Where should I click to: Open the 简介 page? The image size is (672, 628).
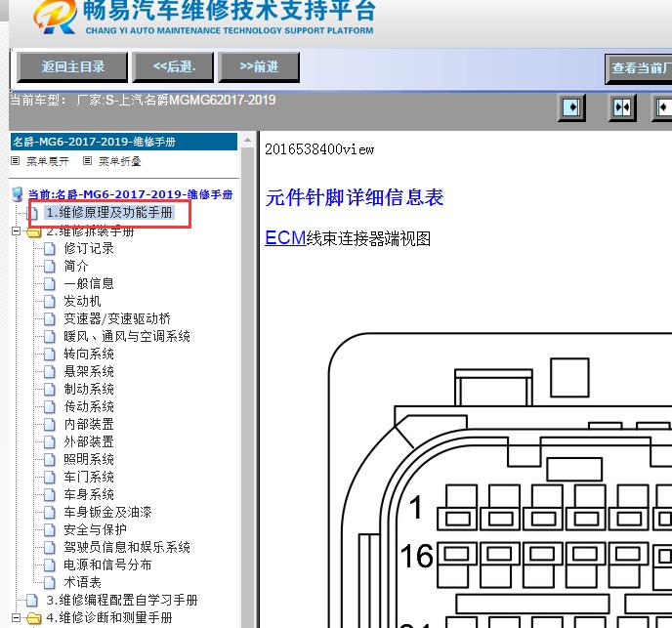tap(76, 266)
